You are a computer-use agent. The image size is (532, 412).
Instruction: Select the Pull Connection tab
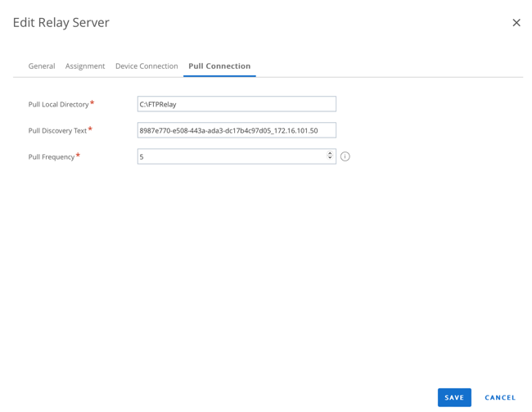click(x=219, y=66)
